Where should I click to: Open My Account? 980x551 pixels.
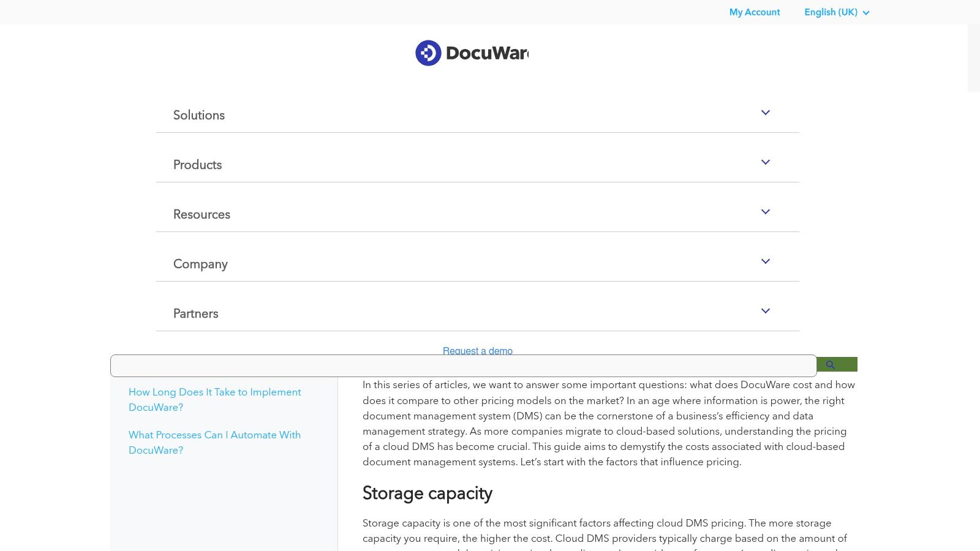pyautogui.click(x=754, y=12)
